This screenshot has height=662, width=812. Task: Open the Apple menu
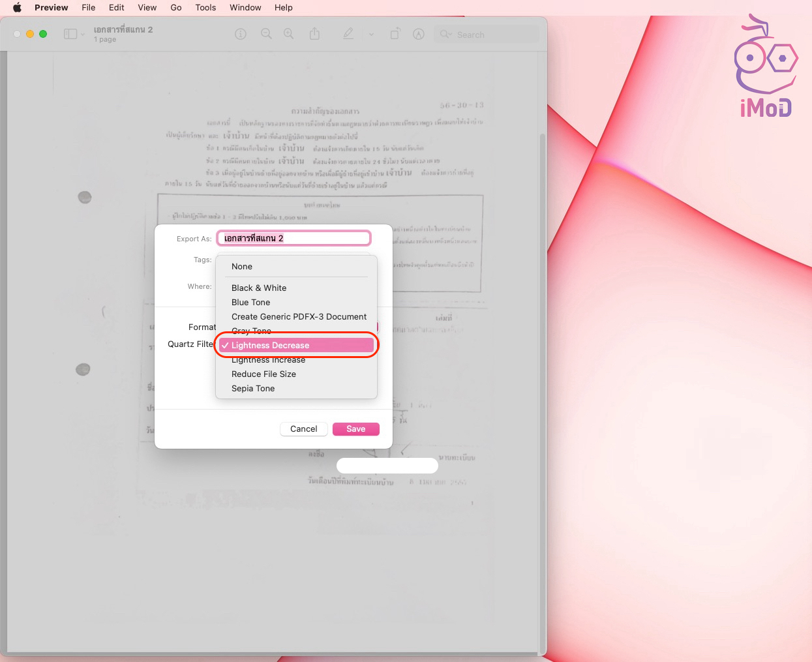pyautogui.click(x=17, y=8)
